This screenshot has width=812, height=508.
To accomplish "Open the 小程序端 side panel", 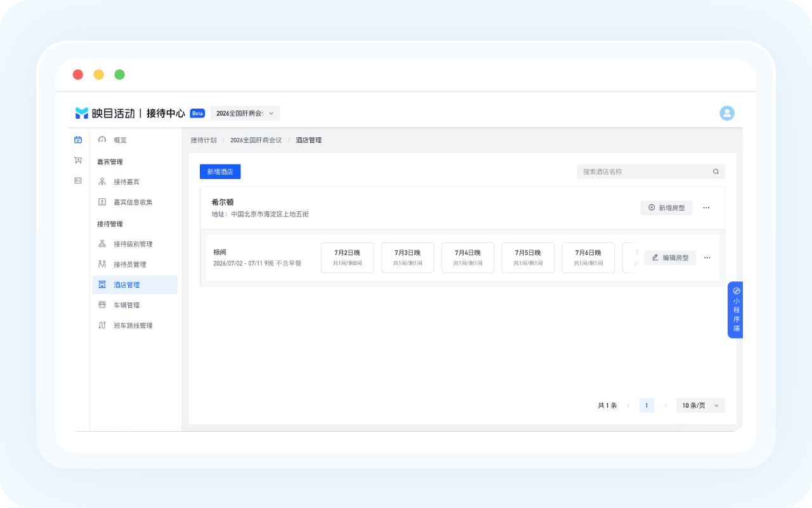I will 736,309.
